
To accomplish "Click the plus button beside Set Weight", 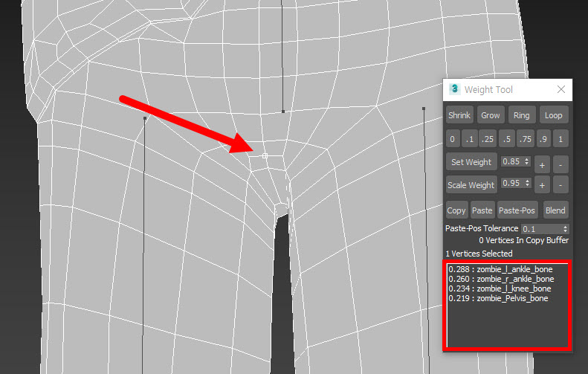I will point(542,165).
